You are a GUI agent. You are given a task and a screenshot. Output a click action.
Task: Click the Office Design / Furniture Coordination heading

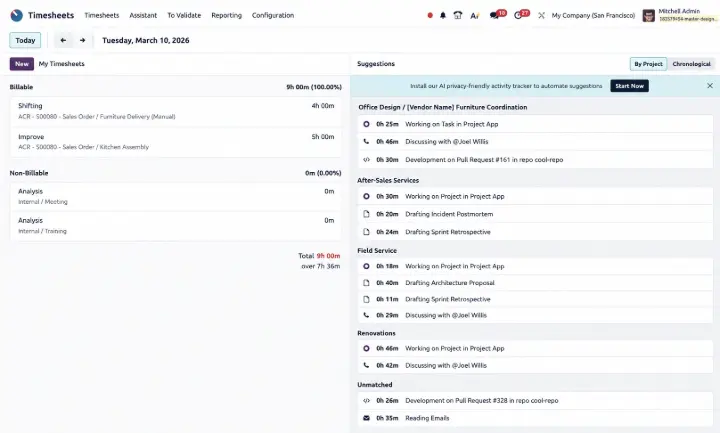pos(443,107)
